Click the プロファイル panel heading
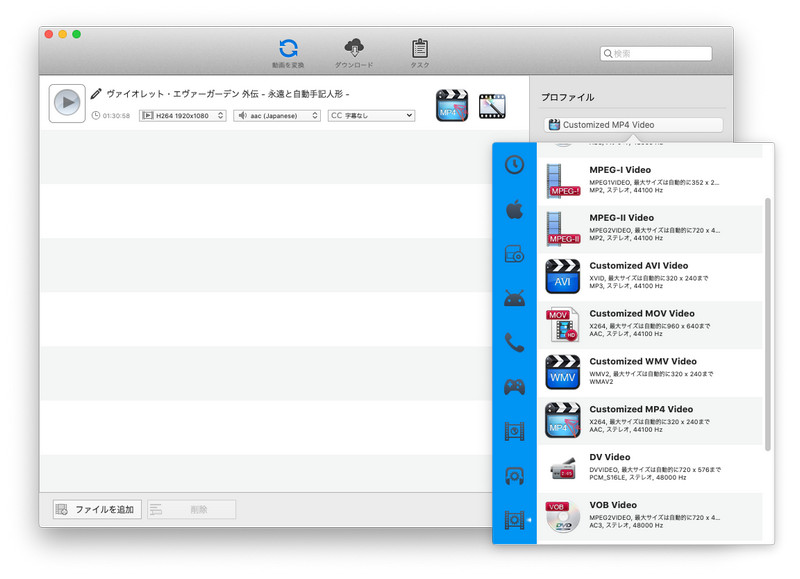Viewport: 800px width, 579px height. 568,97
